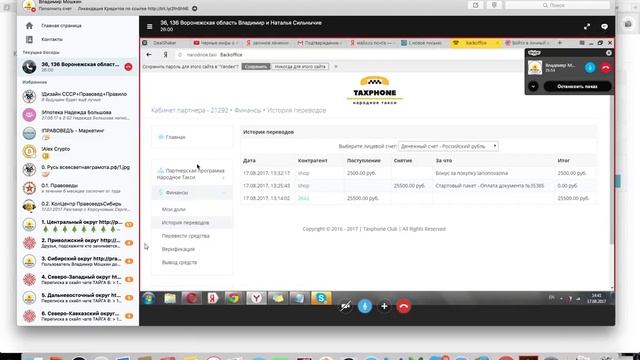This screenshot has width=640, height=360.
Task: Expand chevron in small Skype popup
Action: (x=533, y=87)
